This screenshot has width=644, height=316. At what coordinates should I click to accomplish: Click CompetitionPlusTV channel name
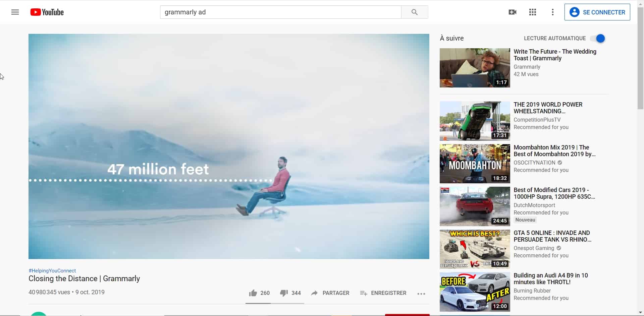(x=537, y=120)
